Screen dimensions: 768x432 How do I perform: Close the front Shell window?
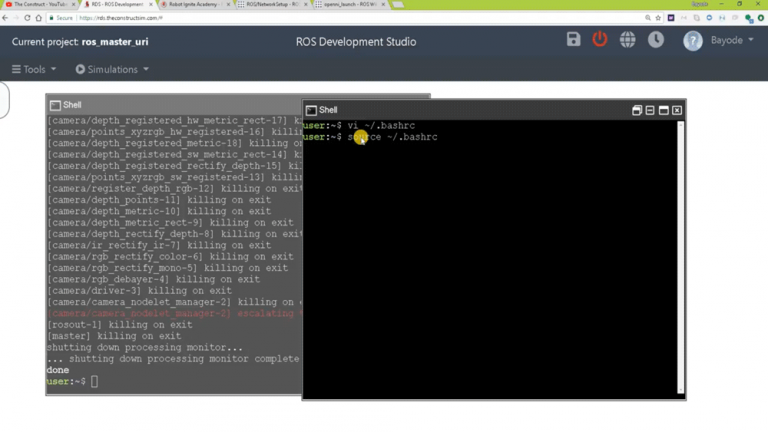(677, 110)
